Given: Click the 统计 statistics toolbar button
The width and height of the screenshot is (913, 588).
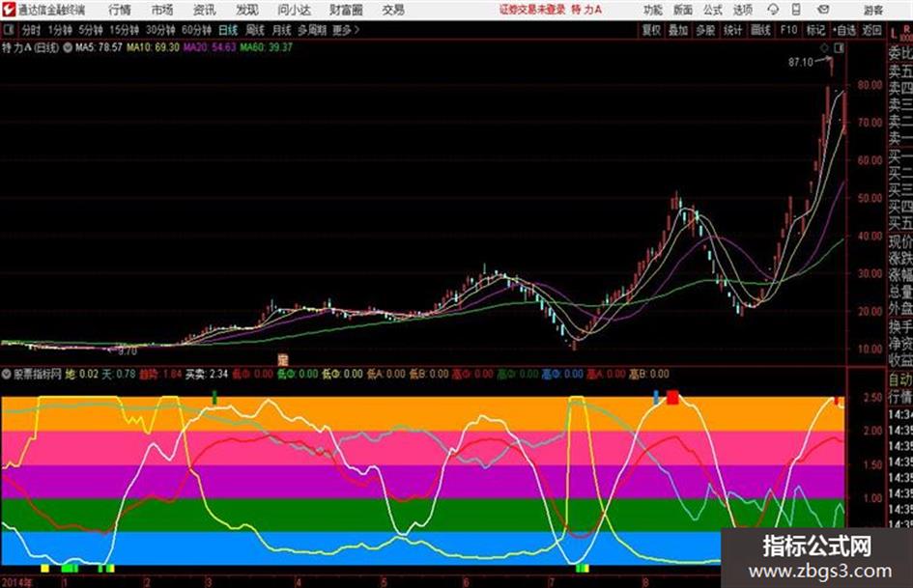Looking at the screenshot, I should click(732, 30).
